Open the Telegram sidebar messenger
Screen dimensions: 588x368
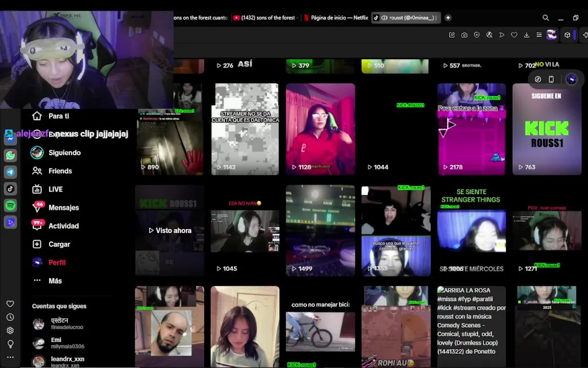point(11,172)
